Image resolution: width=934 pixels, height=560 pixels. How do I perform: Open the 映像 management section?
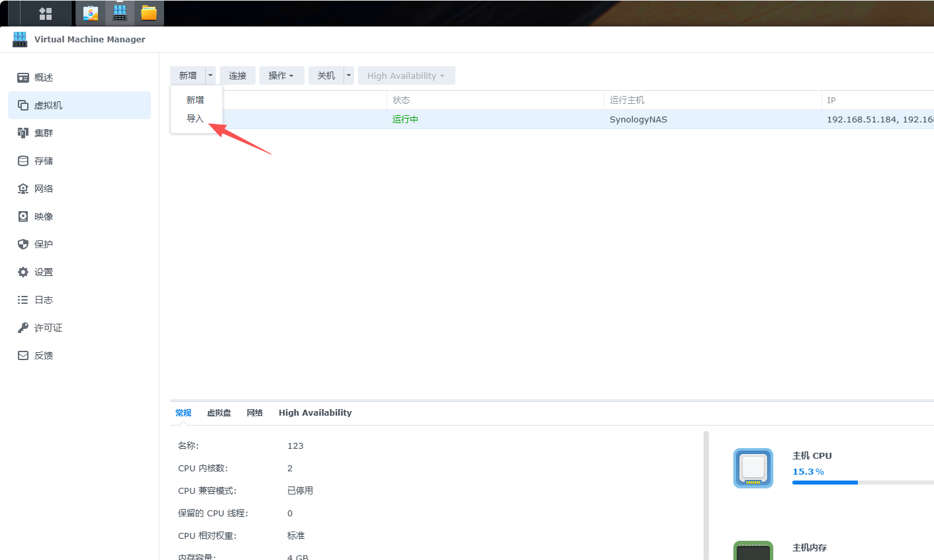pos(43,216)
